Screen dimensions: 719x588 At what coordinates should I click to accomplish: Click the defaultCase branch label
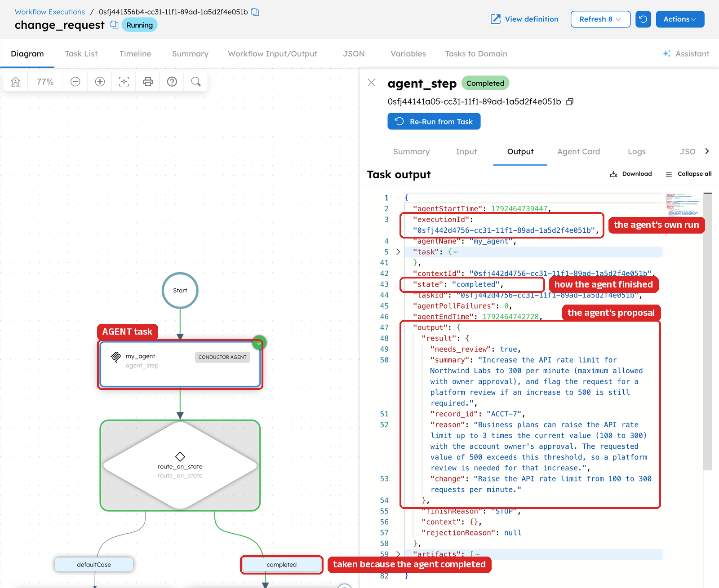click(94, 565)
